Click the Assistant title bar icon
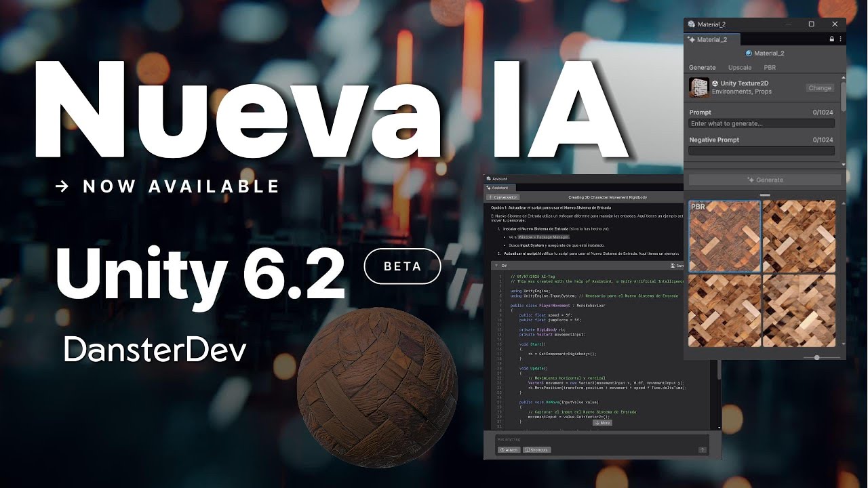This screenshot has width=868, height=488. (488, 178)
